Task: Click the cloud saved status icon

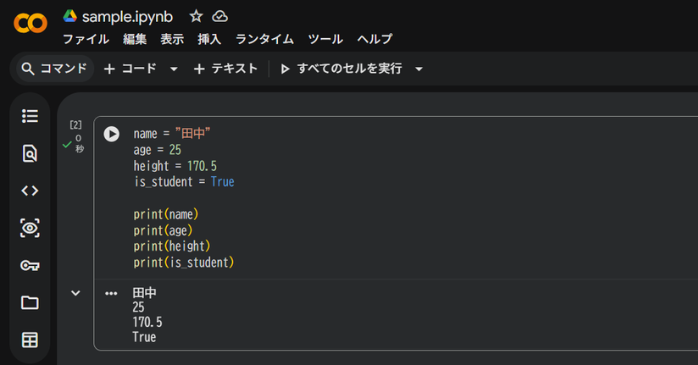Action: (220, 16)
